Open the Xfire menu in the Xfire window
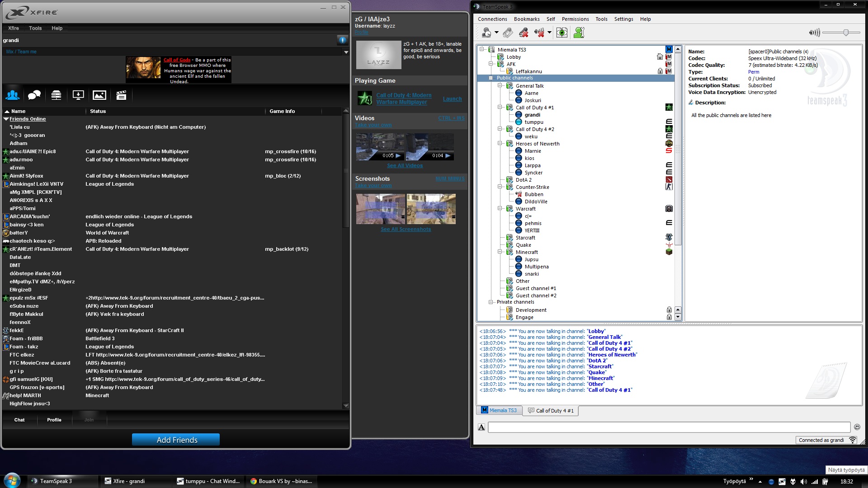868x488 pixels. 14,28
